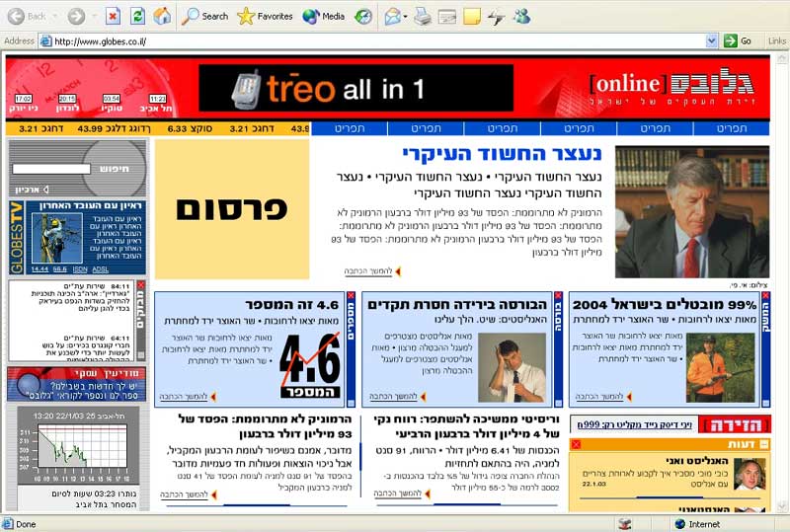
Task: Open the Media bar
Action: (x=324, y=17)
